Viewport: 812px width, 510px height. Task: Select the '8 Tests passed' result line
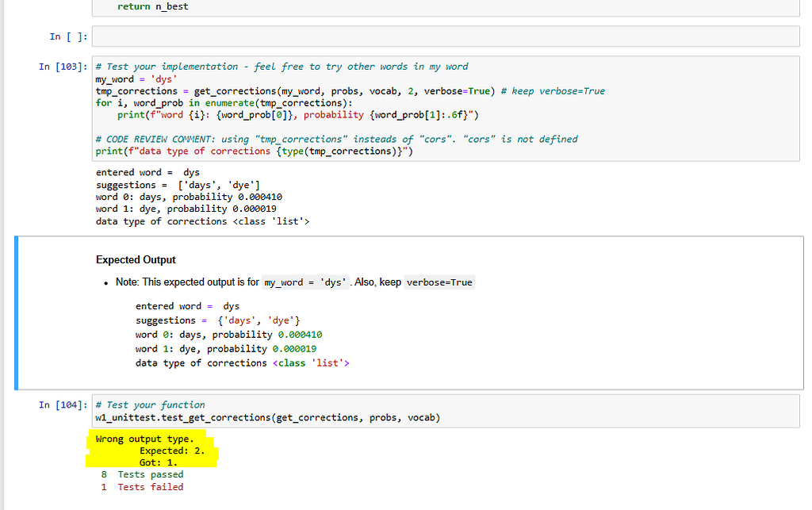pos(143,474)
